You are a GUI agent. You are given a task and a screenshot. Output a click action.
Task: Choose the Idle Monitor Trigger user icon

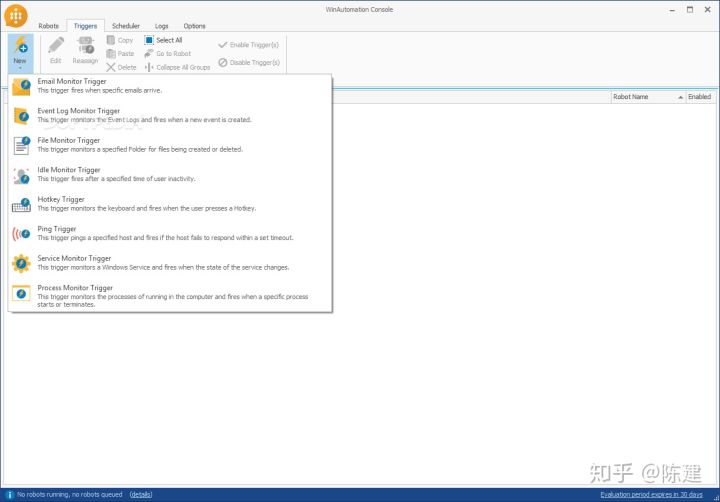tap(21, 175)
